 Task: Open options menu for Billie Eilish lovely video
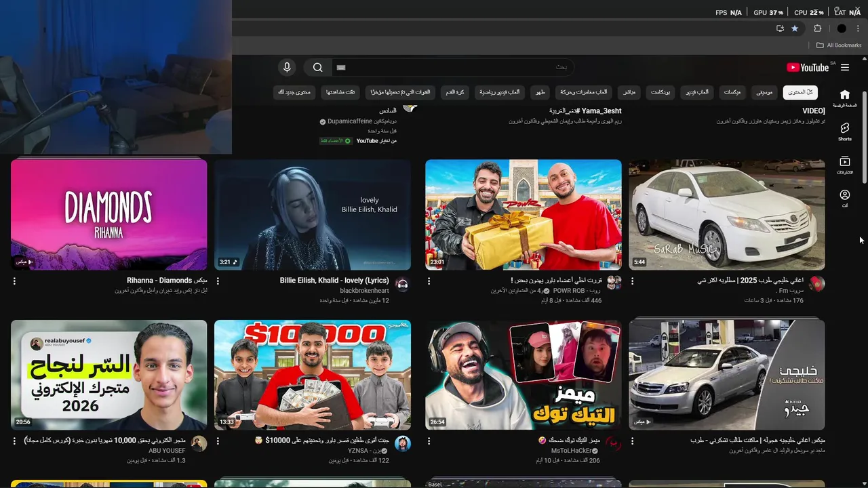[x=218, y=281]
